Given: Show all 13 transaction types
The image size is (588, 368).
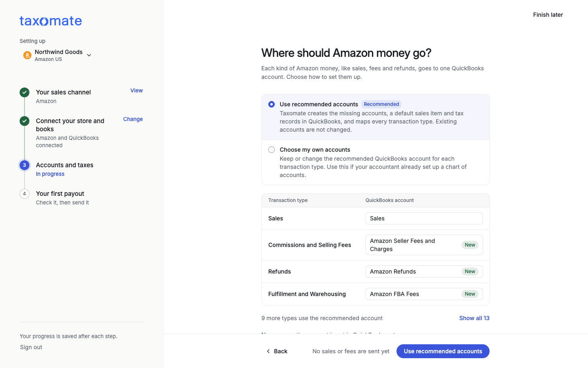Looking at the screenshot, I should coord(474,318).
